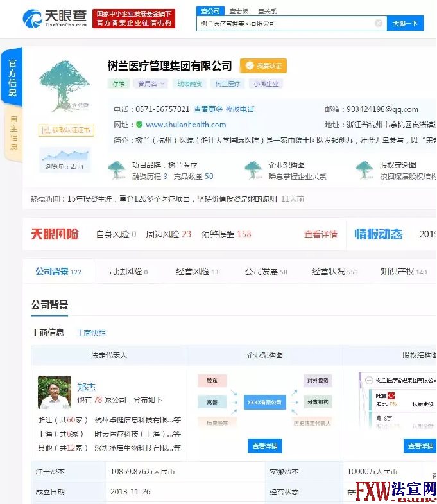The height and width of the screenshot is (504, 437).
Task: Switch to the 公司背景 tab
Action: coord(58,272)
